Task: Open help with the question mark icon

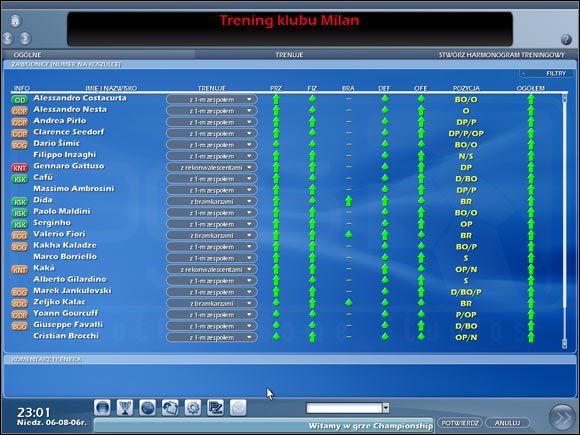Action: [x=566, y=39]
